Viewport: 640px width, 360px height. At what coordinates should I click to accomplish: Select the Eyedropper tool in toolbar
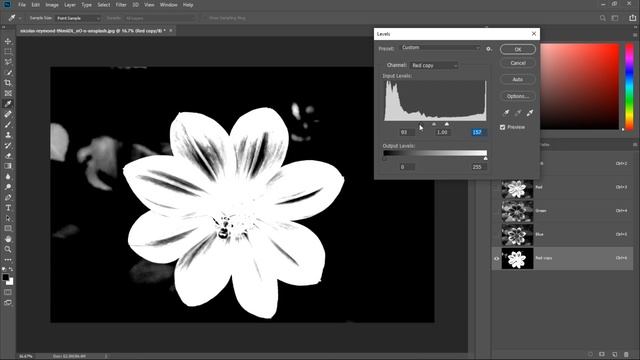click(x=8, y=104)
